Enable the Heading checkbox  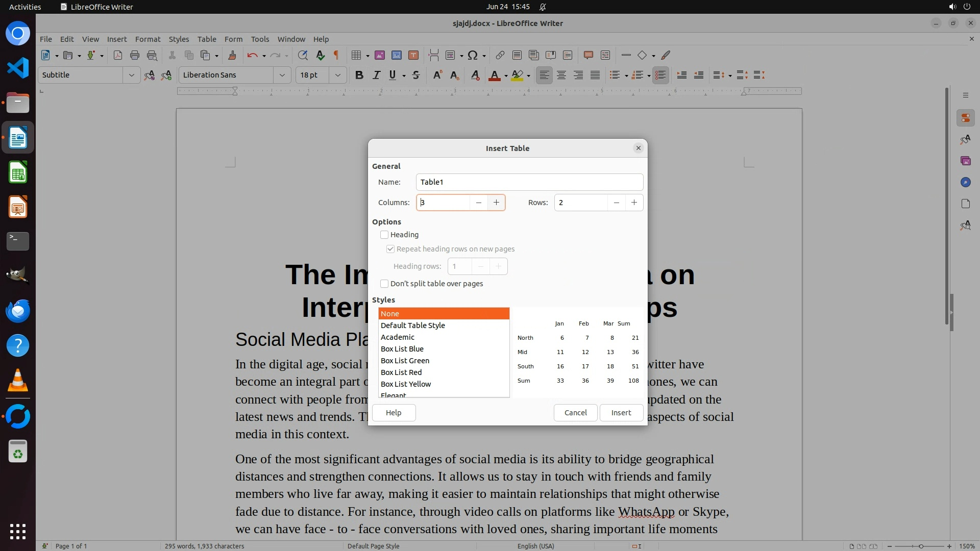(x=384, y=235)
